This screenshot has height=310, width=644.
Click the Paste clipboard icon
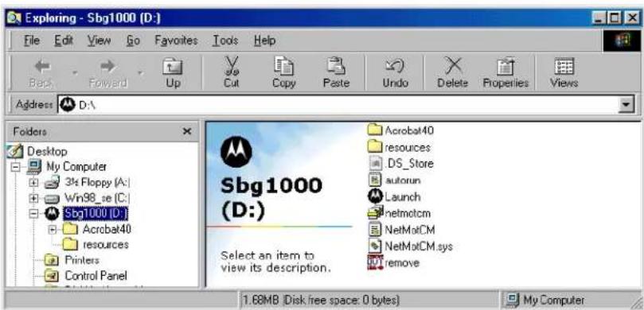click(336, 67)
